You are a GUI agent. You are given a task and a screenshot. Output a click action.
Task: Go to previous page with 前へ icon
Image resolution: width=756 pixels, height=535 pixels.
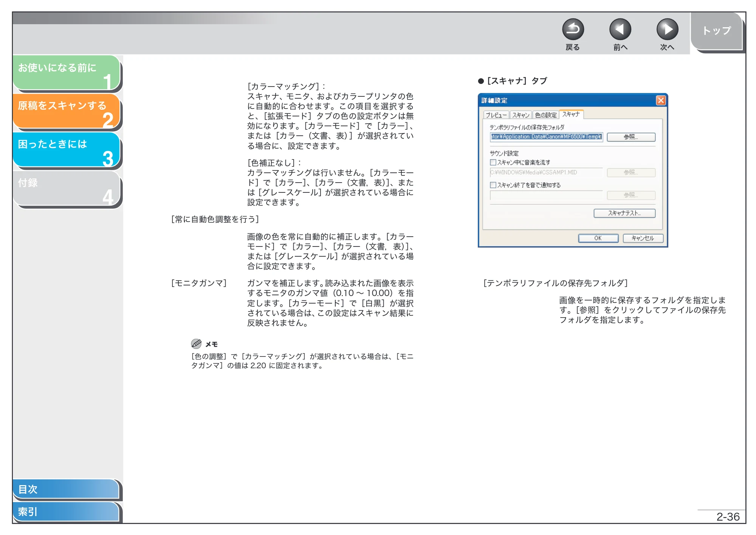(620, 29)
